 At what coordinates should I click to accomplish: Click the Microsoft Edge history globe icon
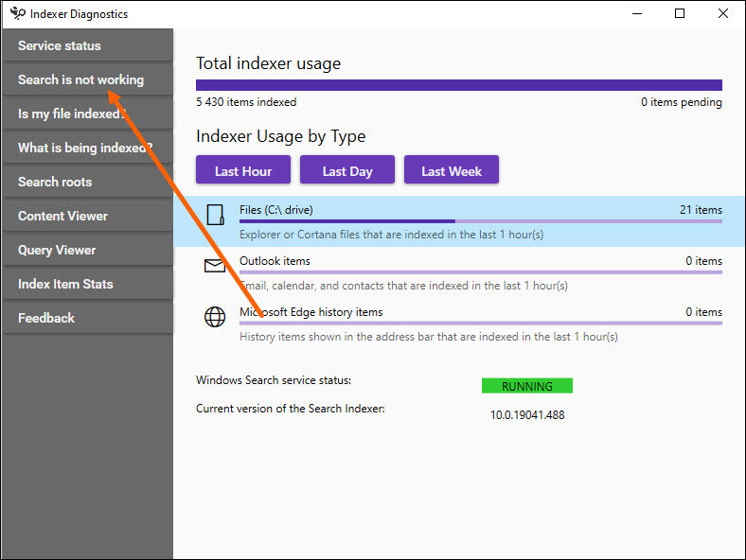coord(215,317)
